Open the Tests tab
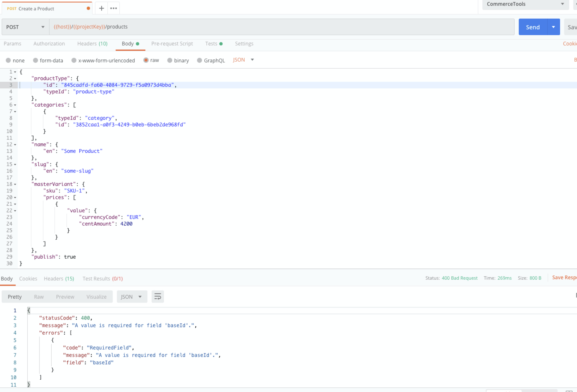The image size is (577, 392). point(211,44)
